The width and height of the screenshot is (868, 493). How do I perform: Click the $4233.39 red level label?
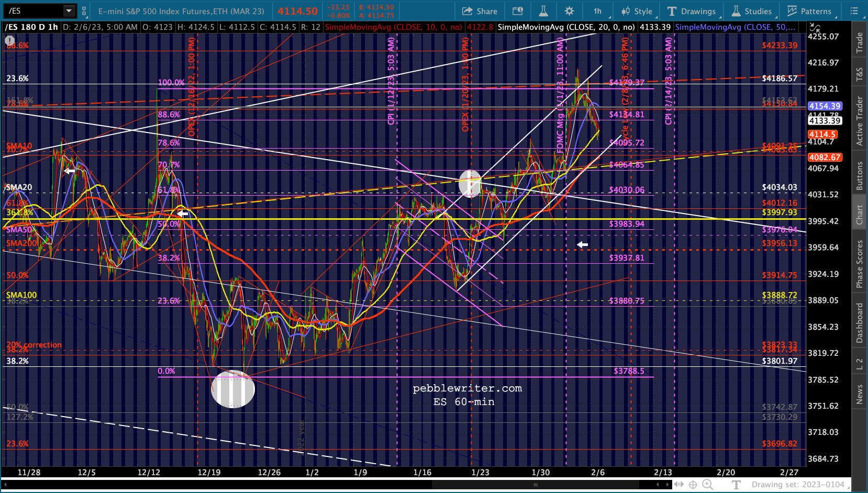pos(780,46)
